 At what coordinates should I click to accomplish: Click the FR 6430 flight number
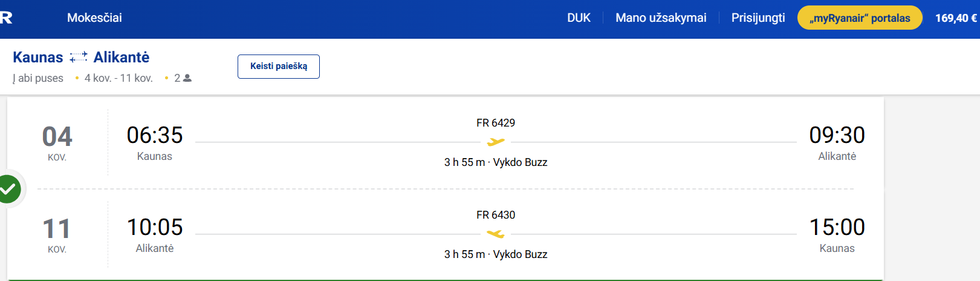coord(496,215)
